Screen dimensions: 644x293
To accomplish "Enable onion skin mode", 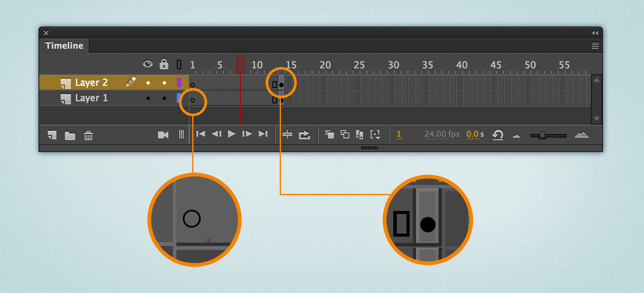I will click(x=329, y=134).
